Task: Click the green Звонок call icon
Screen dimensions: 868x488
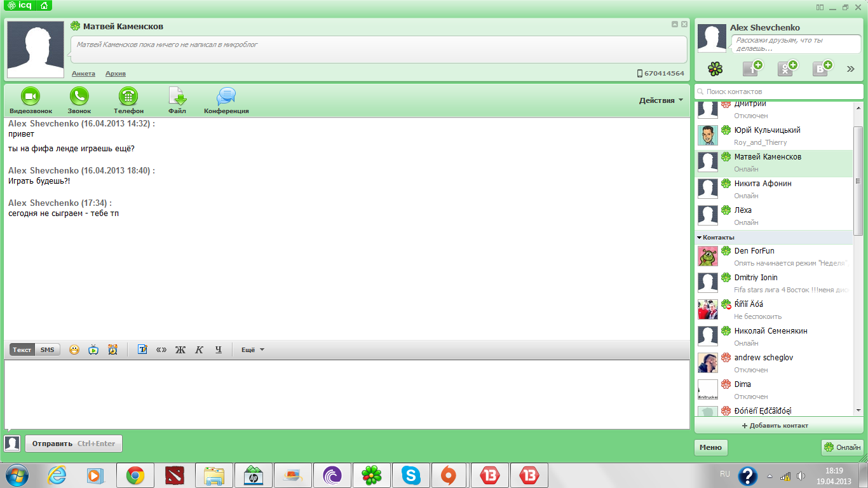Action: click(x=79, y=97)
